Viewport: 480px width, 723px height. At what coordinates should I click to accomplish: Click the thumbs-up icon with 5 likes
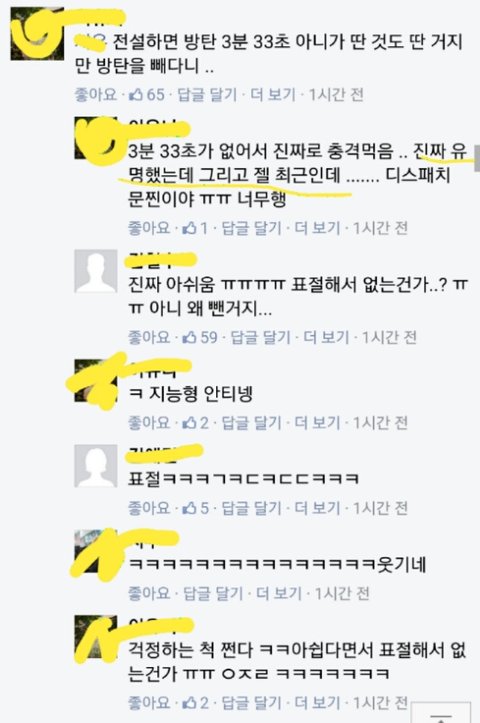[190, 508]
